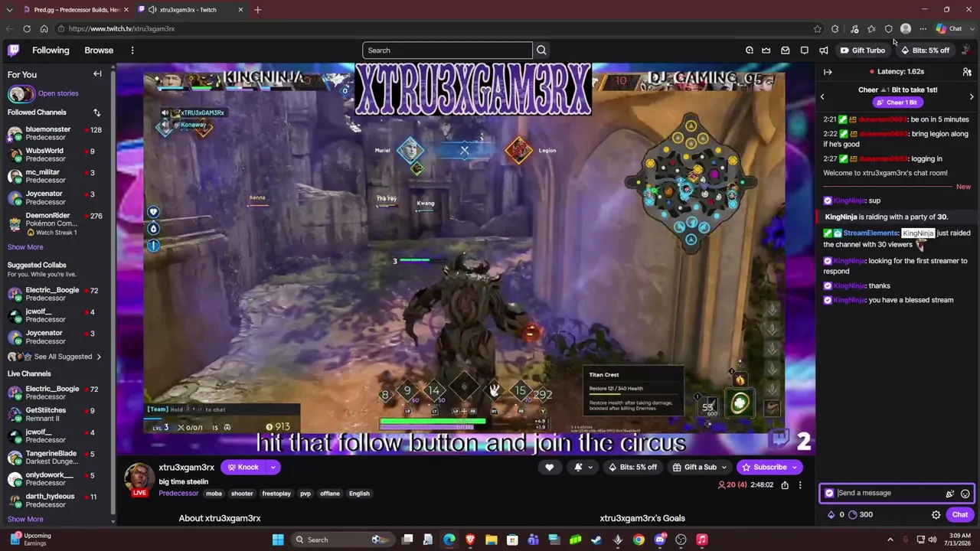This screenshot has height=551, width=980.
Task: Open the Gift a Sub dropdown
Action: coord(700,467)
